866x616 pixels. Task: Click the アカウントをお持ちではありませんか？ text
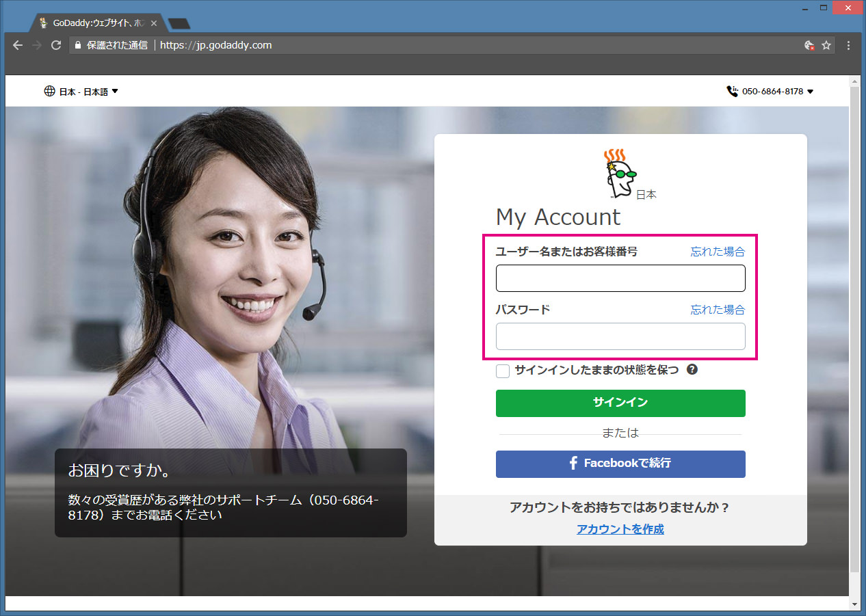click(x=620, y=507)
